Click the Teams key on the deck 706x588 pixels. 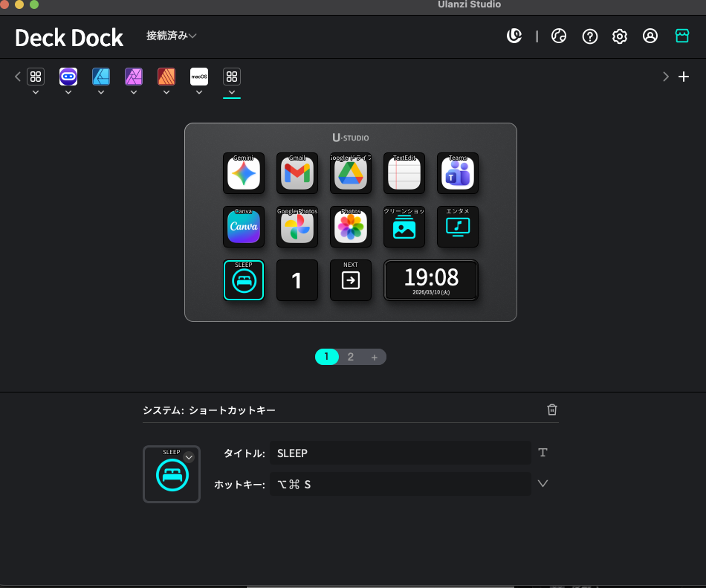coord(457,173)
